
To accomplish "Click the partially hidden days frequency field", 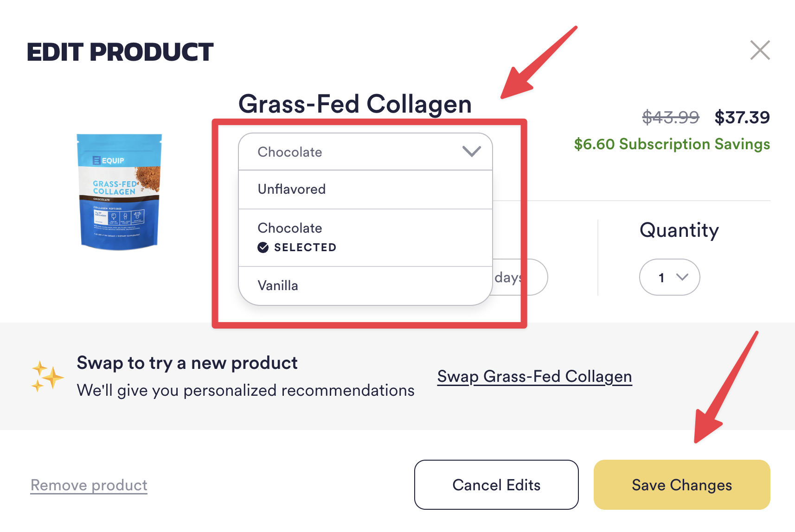I will pyautogui.click(x=519, y=277).
